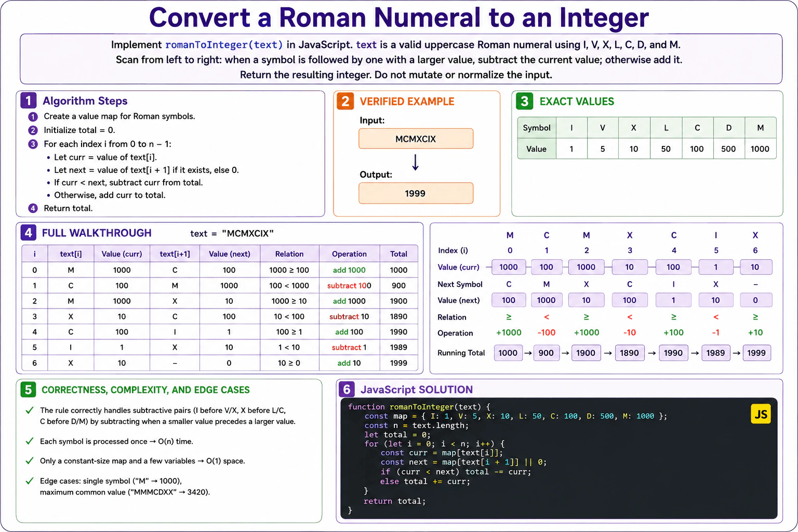Click the circled 2 beside 'Initialize total = 0'
This screenshot has height=532, width=798.
tap(33, 130)
